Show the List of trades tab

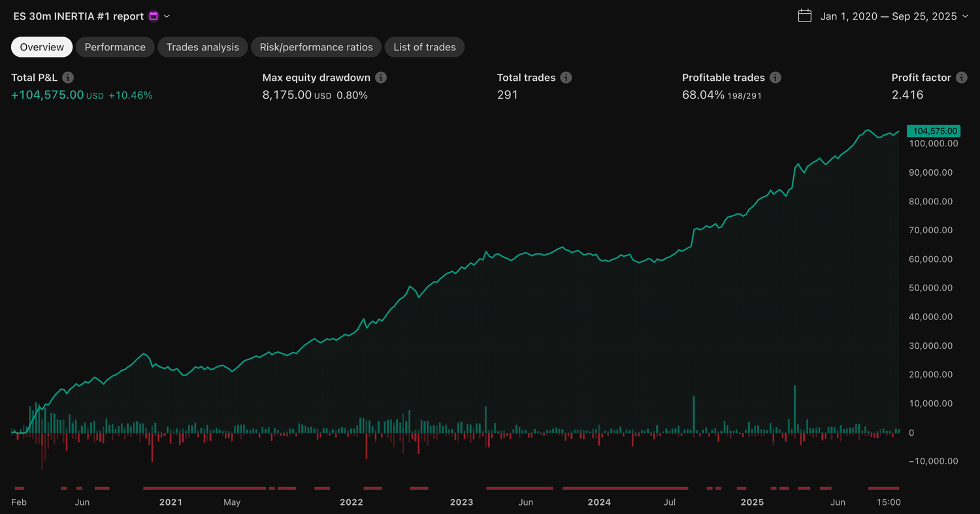[425, 47]
